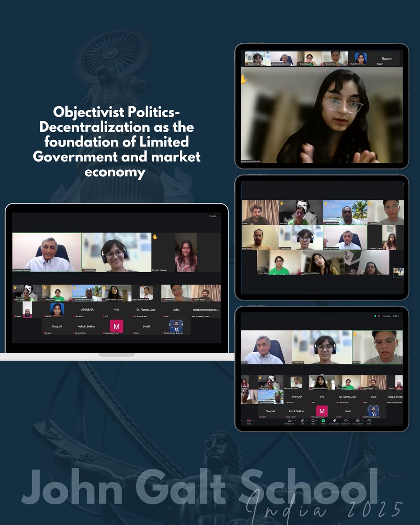Open AI Companion in bottom tablet toolbar
Image resolution: width=420 pixels, height=525 pixels.
point(334,421)
